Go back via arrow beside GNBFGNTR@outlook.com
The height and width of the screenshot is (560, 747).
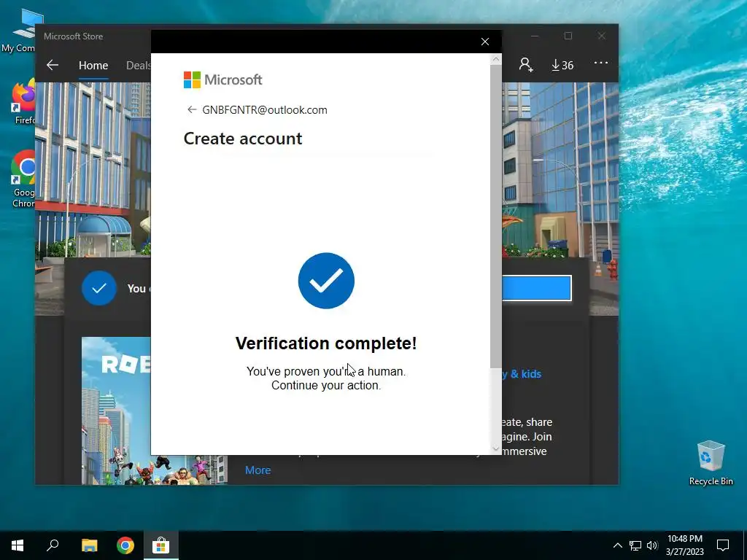click(192, 110)
